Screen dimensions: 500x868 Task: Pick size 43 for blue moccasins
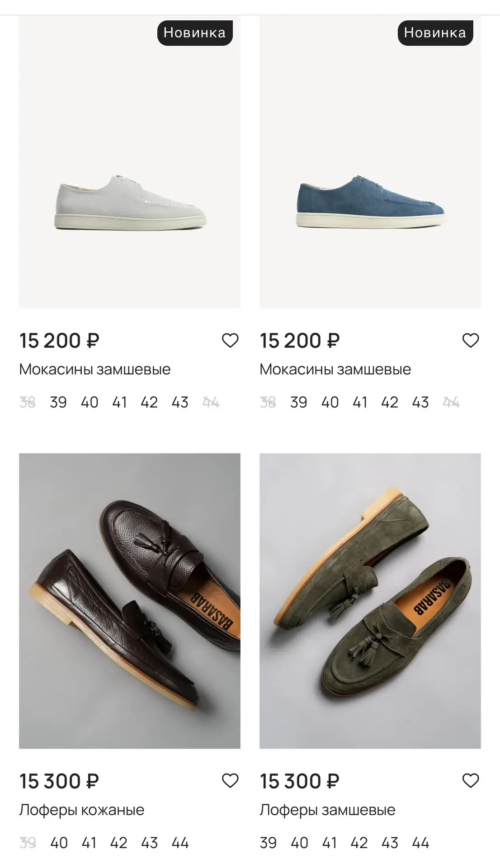coord(420,402)
